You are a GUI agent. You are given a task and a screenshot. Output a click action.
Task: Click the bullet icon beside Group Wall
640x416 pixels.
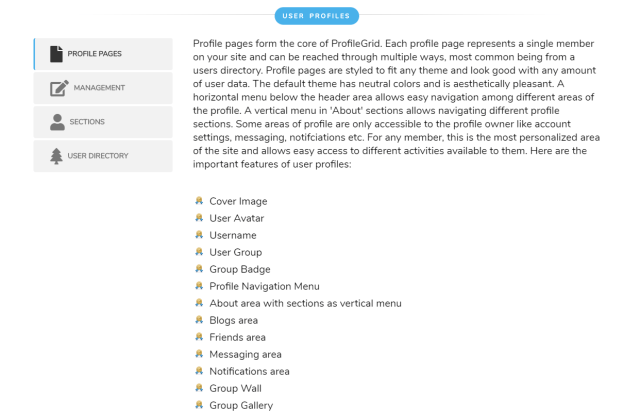[x=199, y=388]
